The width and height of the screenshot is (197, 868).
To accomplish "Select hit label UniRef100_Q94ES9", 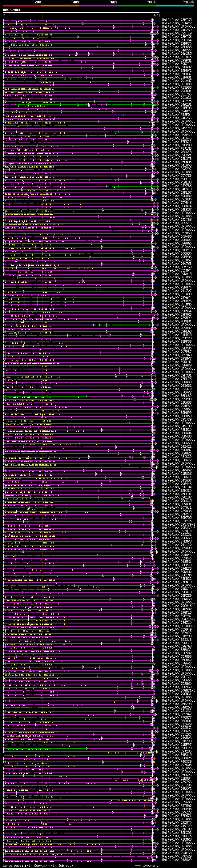I will 177,406.
